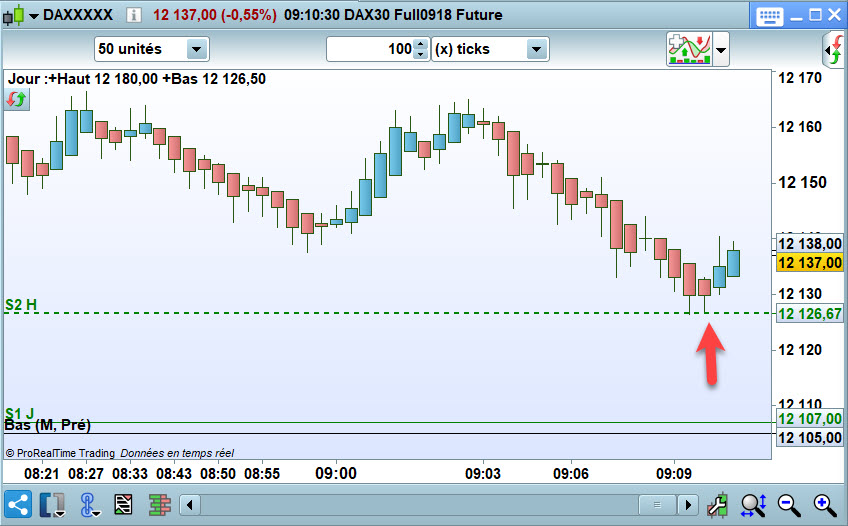Click the 12 150 price axis label
Viewport: 848px width, 526px height.
click(x=802, y=183)
